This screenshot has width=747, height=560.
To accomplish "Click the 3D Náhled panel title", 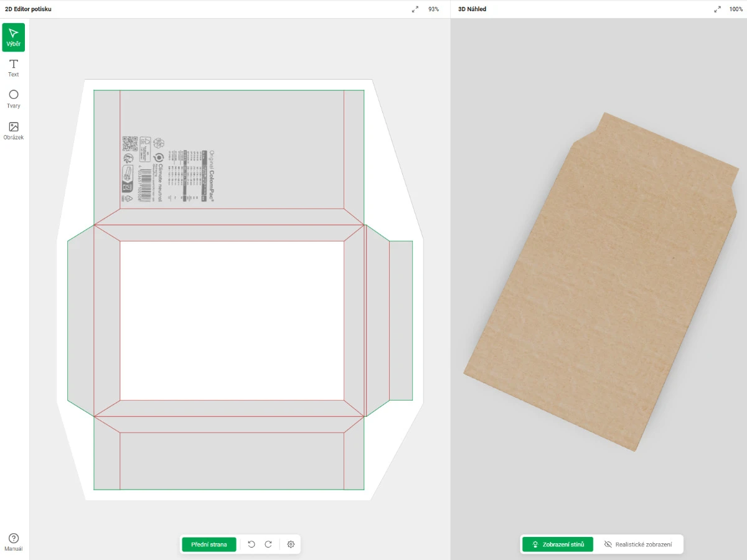I will point(472,9).
